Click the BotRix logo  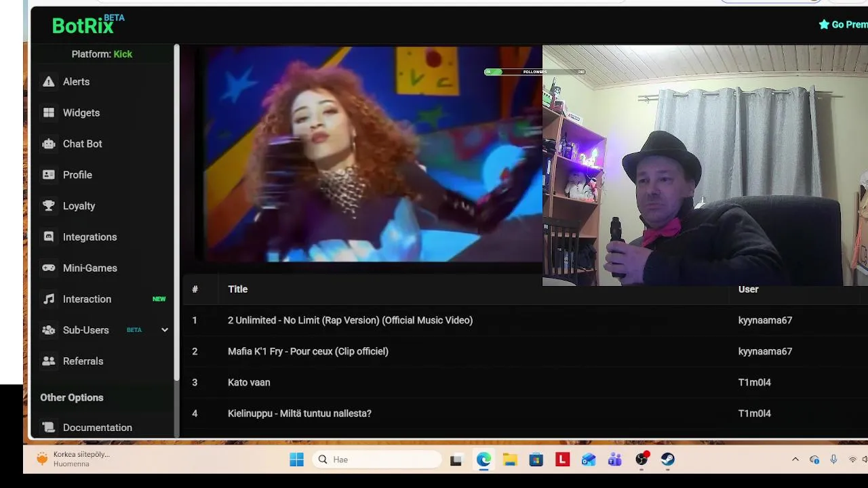click(88, 24)
